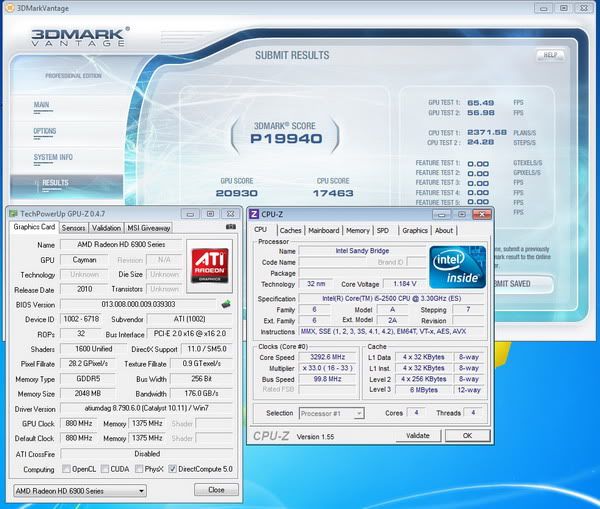Switch to the Validation tab in GPU-Z
The image size is (600, 509).
[x=106, y=228]
